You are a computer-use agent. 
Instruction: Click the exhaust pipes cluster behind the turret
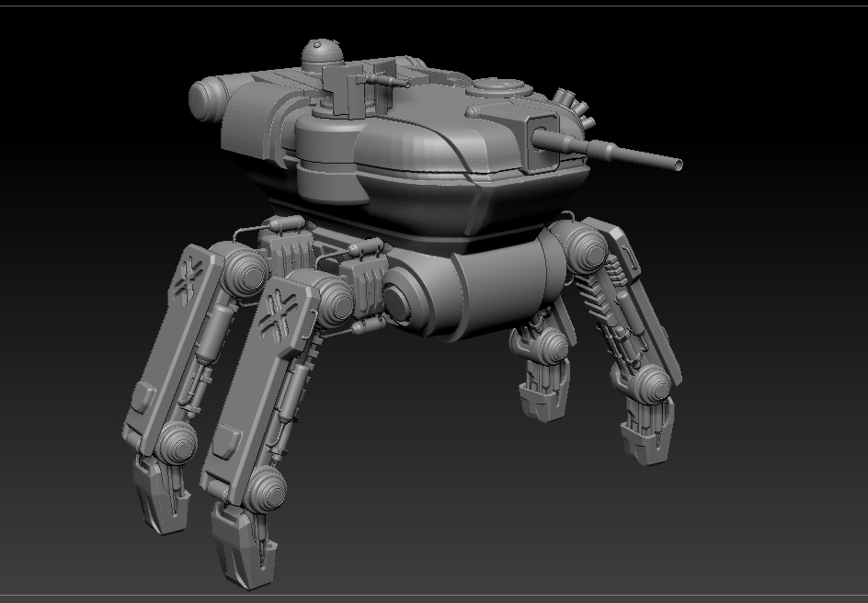[576, 108]
